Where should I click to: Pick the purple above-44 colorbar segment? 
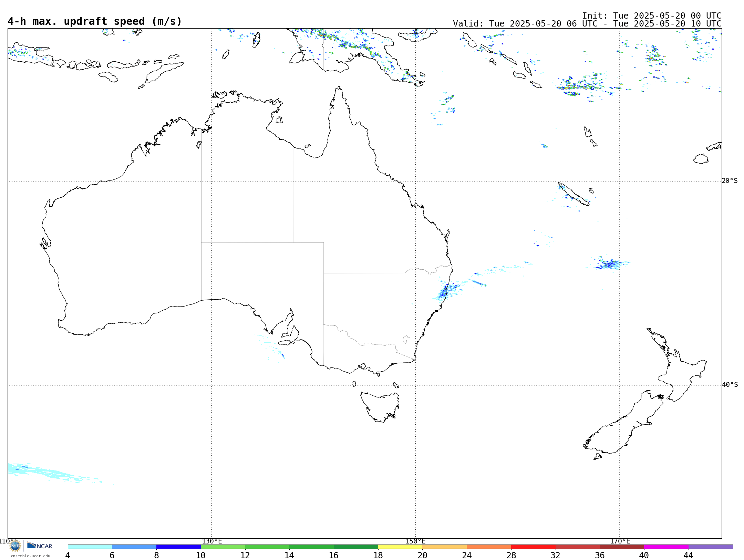pos(711,547)
